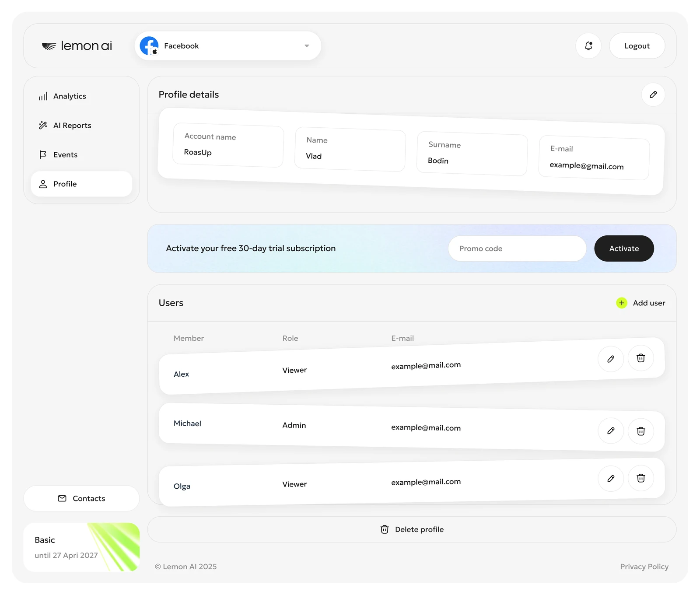Click the Role column header

tap(290, 338)
